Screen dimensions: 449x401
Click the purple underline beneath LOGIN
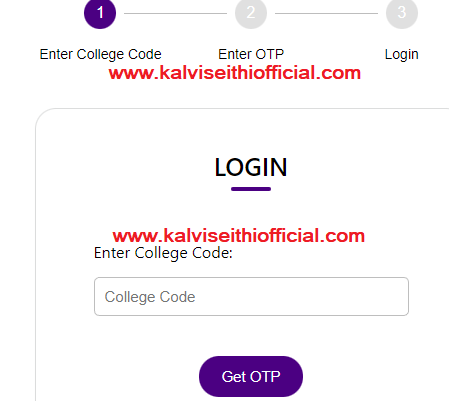coord(251,189)
